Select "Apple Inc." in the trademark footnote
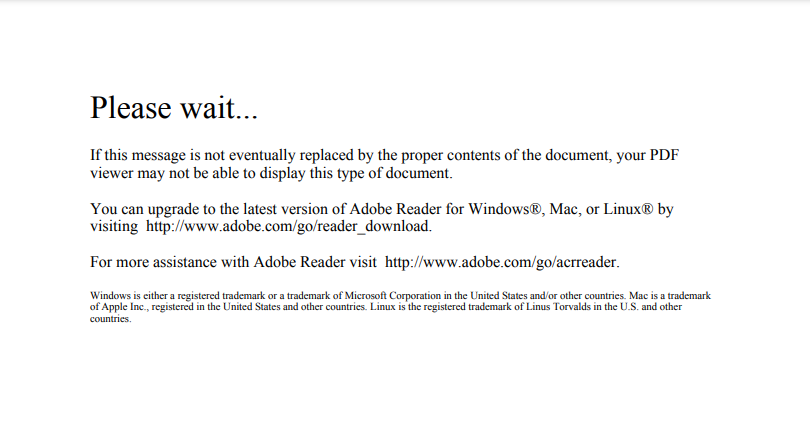 point(123,306)
